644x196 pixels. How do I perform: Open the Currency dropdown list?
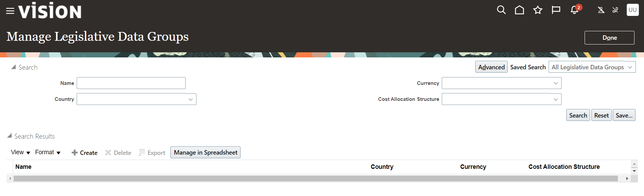point(555,83)
